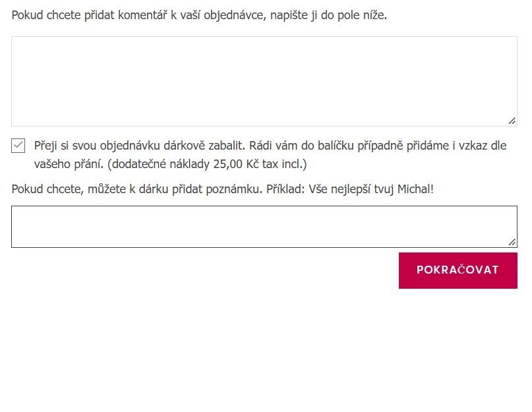Uncheck the gift wrapping checkbox
This screenshot has width=532, height=412.
(18, 146)
